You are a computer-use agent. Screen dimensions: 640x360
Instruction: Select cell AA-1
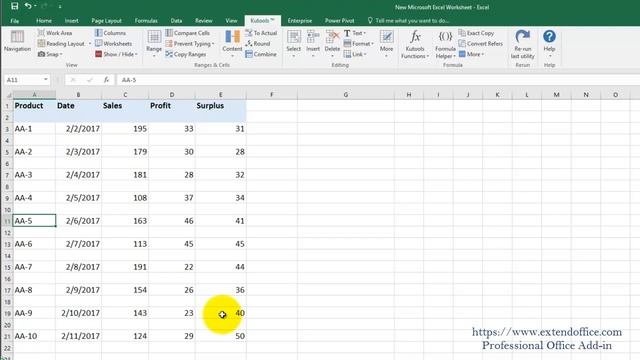click(34, 129)
